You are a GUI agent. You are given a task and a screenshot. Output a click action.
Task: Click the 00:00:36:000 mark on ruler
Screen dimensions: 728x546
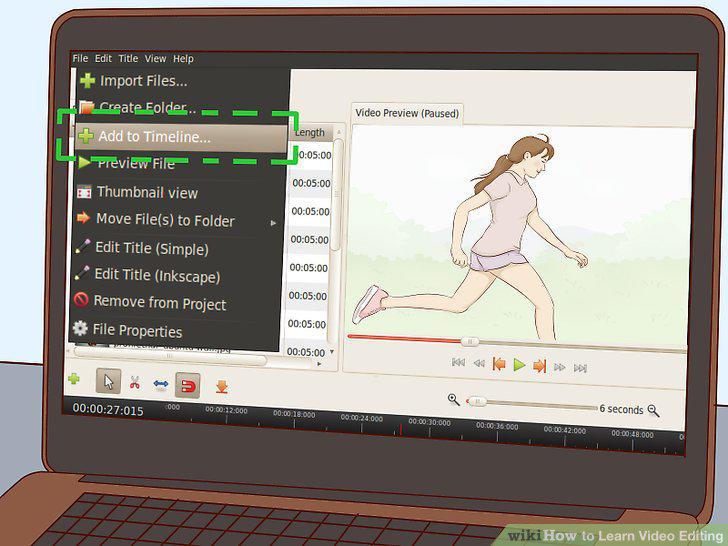click(x=497, y=426)
